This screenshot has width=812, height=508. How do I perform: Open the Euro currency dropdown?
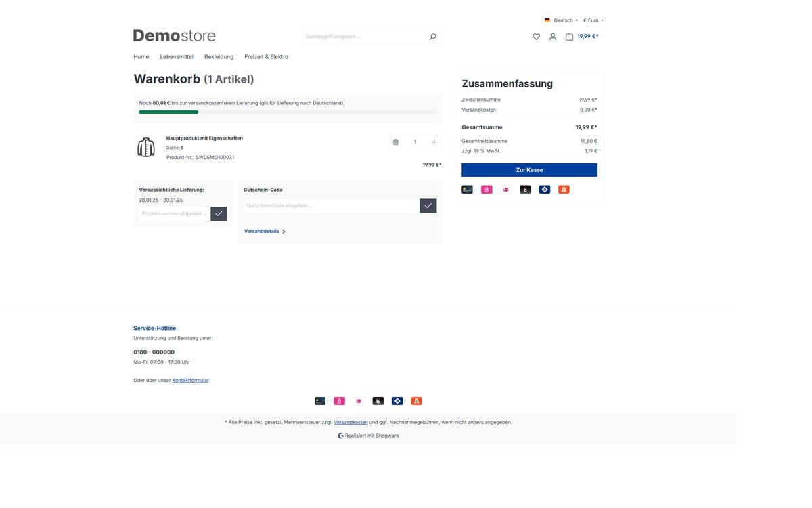(x=593, y=20)
